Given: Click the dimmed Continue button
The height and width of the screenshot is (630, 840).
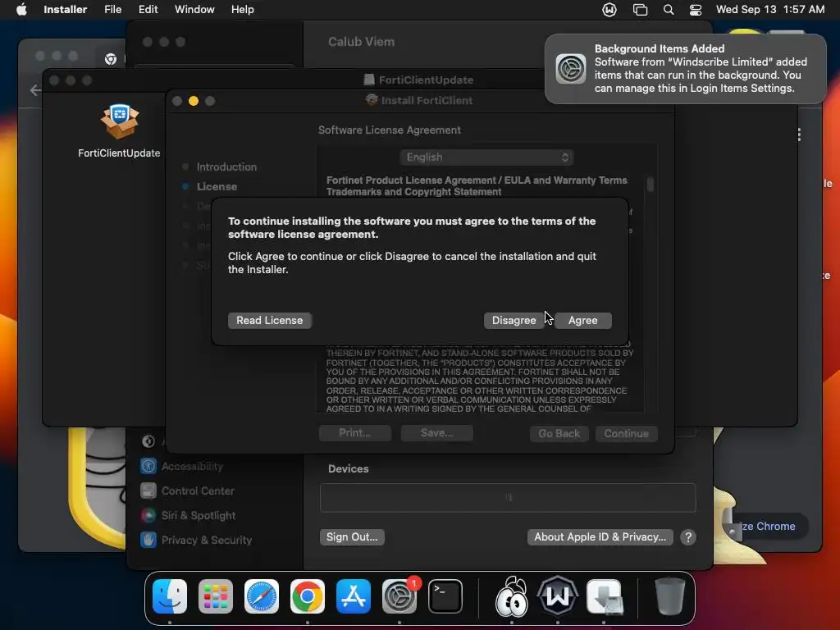Looking at the screenshot, I should 626,433.
